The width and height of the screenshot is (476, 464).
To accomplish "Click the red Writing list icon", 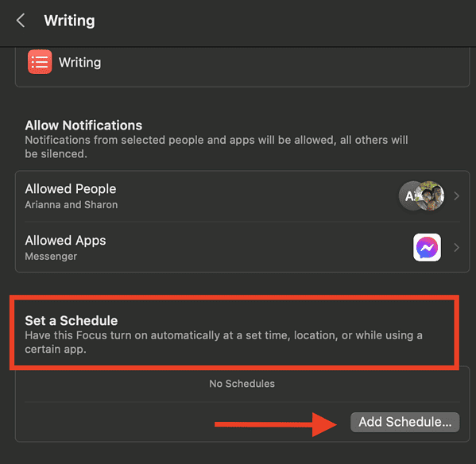I will 40,62.
